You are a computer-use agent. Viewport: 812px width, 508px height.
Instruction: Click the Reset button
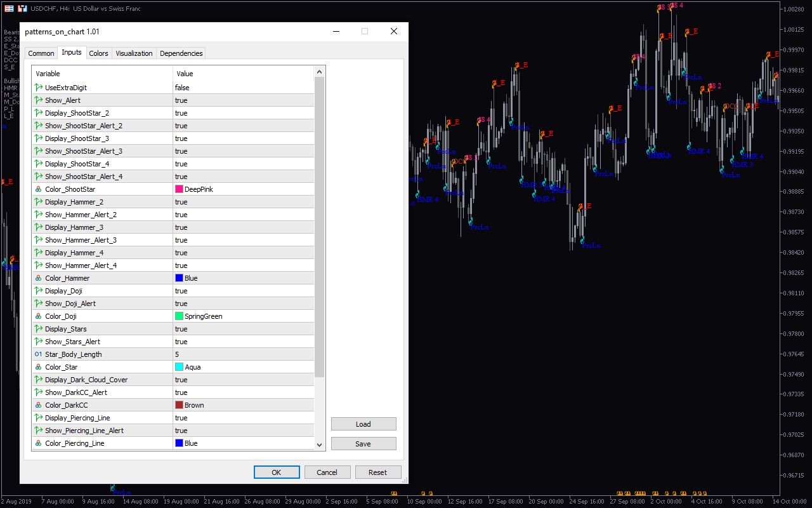[378, 472]
